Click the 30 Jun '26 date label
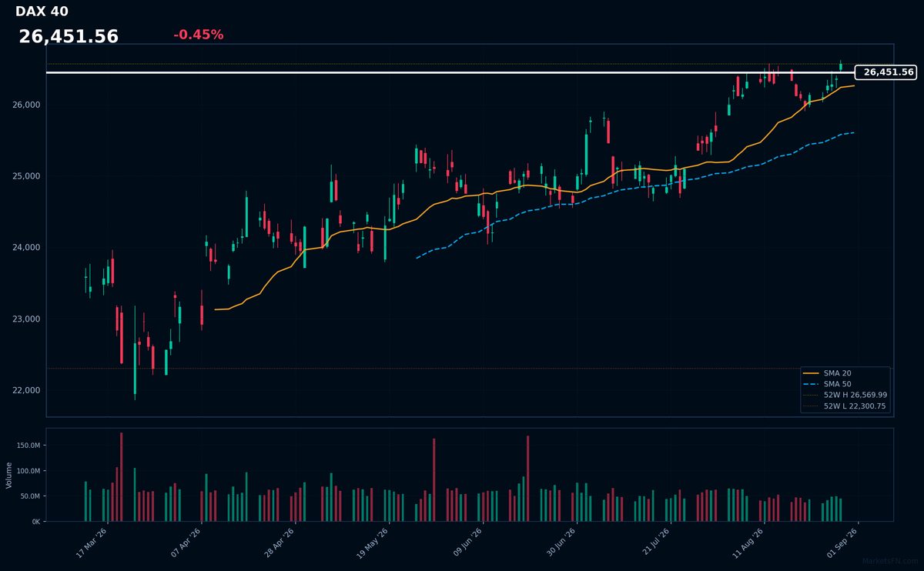The width and height of the screenshot is (924, 571). (560, 543)
